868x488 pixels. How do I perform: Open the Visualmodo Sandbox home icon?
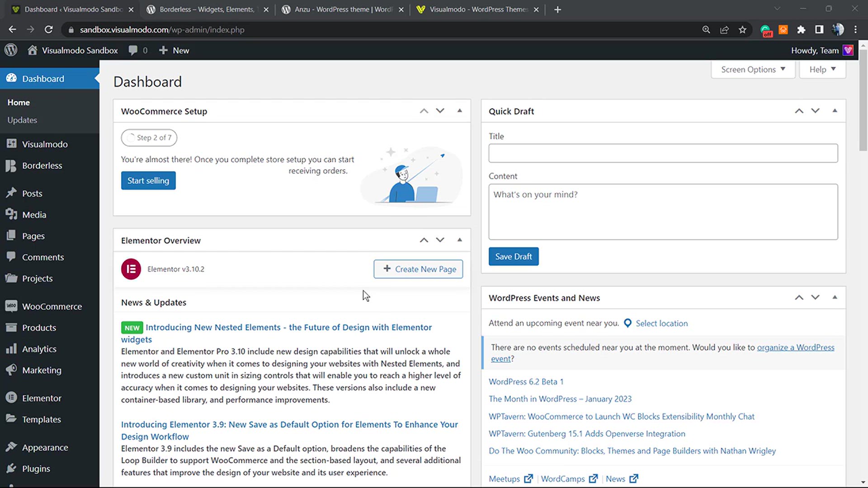32,50
